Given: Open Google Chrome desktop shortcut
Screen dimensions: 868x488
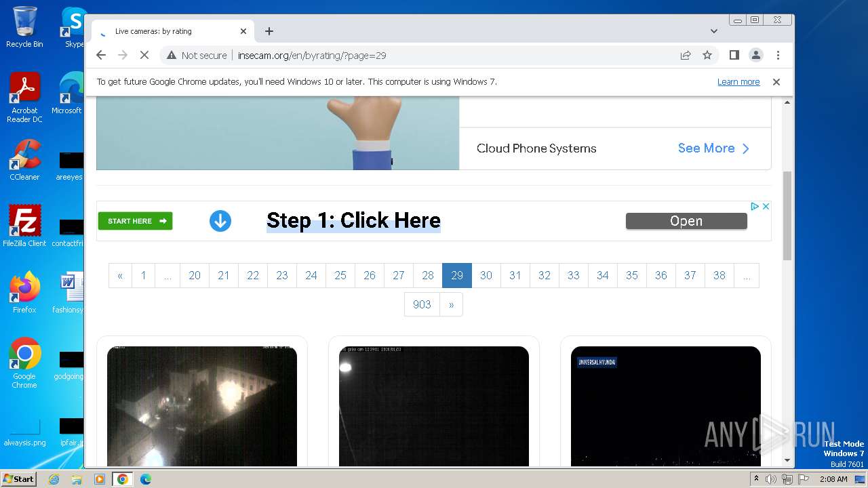Looking at the screenshot, I should 24,363.
